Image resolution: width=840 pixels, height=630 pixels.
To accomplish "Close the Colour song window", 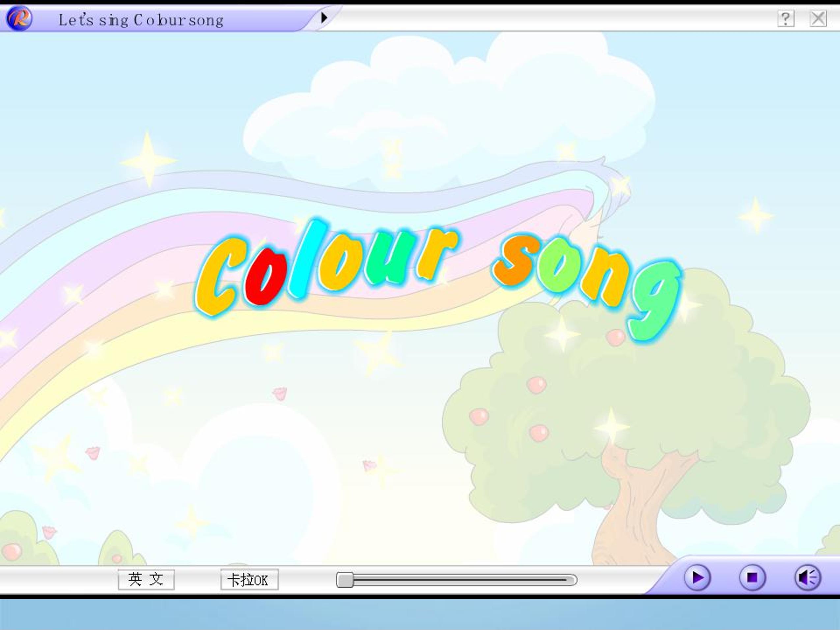I will click(x=818, y=19).
